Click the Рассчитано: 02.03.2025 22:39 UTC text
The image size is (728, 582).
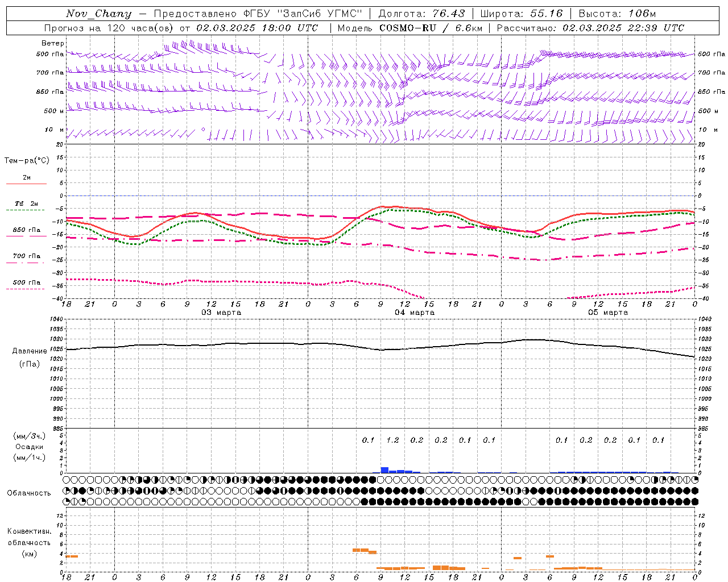pos(590,28)
